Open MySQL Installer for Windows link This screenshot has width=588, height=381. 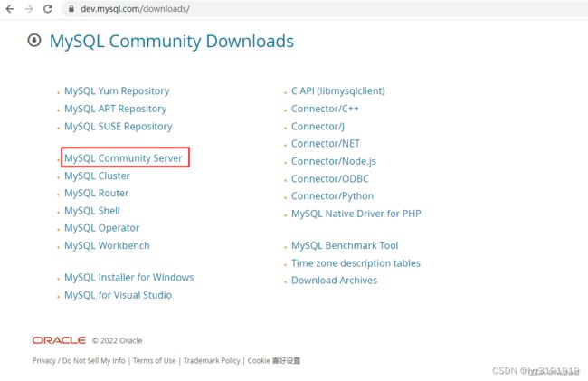pyautogui.click(x=129, y=278)
